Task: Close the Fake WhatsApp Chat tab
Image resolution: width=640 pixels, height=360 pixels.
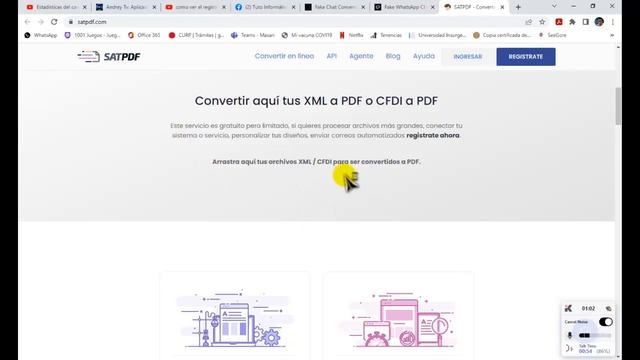Action: [x=433, y=7]
